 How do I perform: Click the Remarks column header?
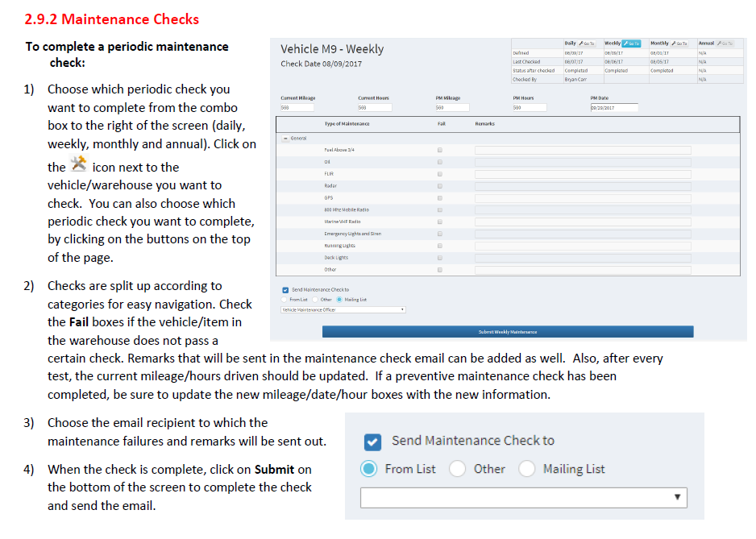(x=484, y=124)
